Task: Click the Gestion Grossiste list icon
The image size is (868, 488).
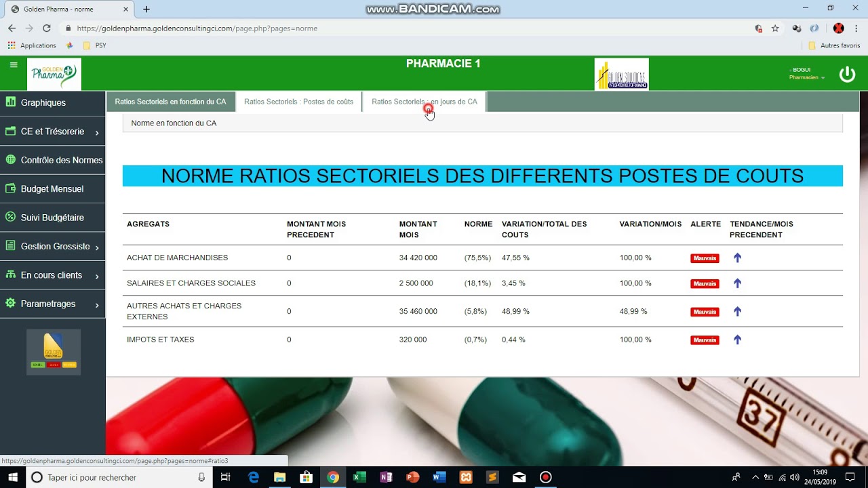Action: coord(10,245)
